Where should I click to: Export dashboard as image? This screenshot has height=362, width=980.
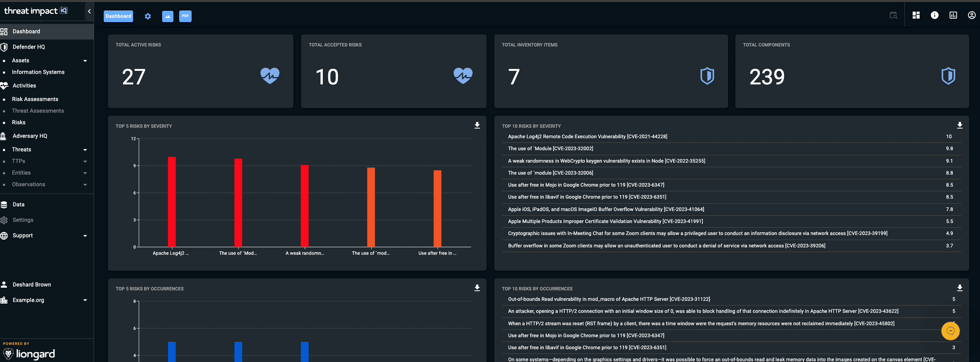tap(168, 16)
